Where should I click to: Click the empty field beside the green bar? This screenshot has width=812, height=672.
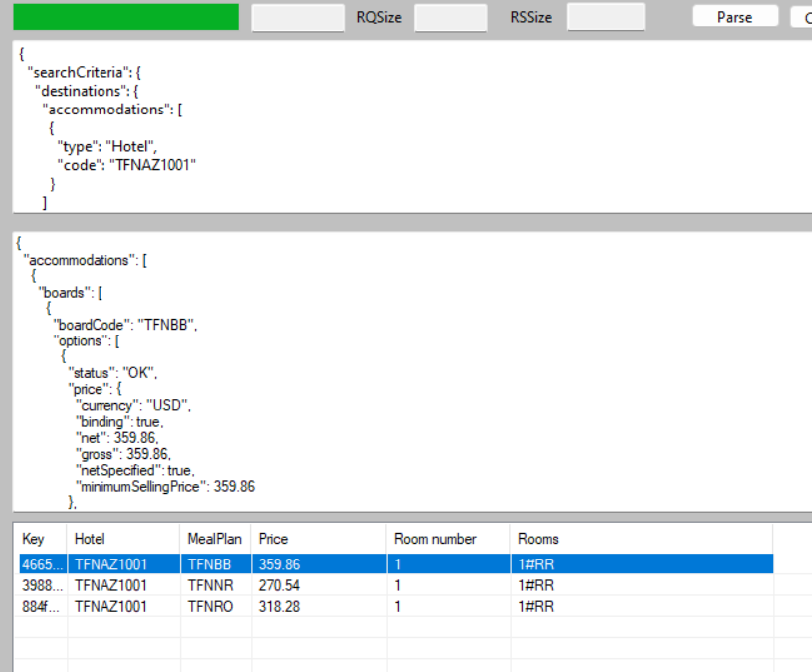298,17
